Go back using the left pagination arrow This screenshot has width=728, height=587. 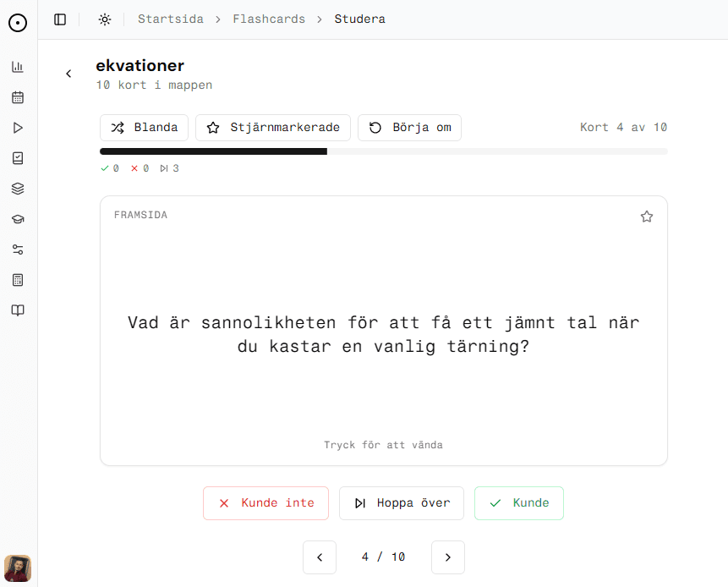pos(320,557)
